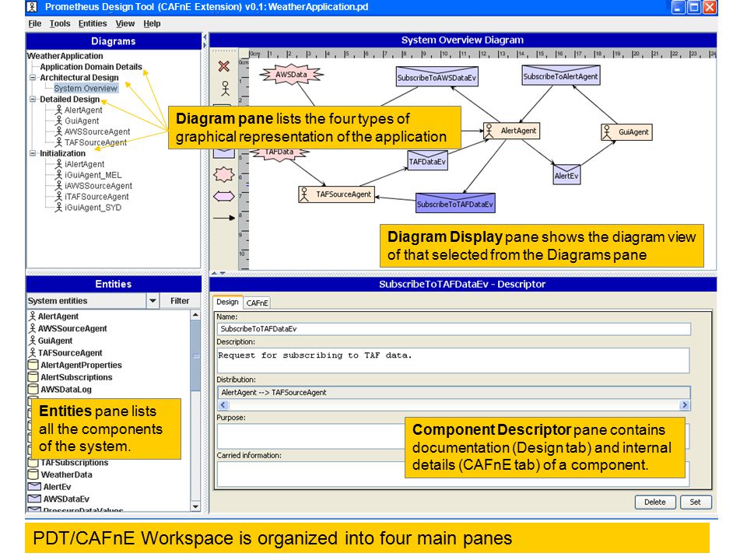Click Distribution scroll left arrow

click(223, 404)
